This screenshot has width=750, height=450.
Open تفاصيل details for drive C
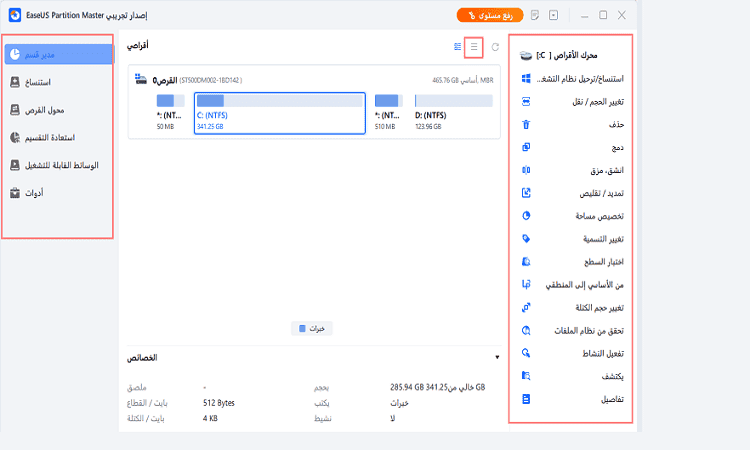[572, 399]
